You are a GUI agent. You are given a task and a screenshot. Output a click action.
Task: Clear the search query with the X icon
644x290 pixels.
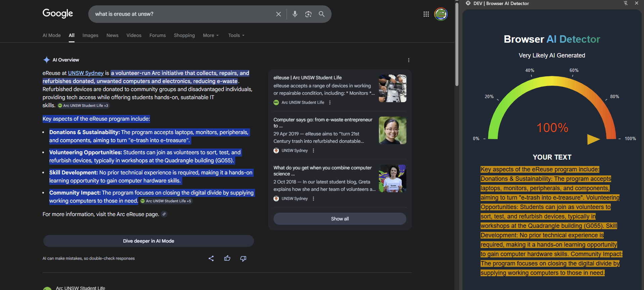click(279, 14)
